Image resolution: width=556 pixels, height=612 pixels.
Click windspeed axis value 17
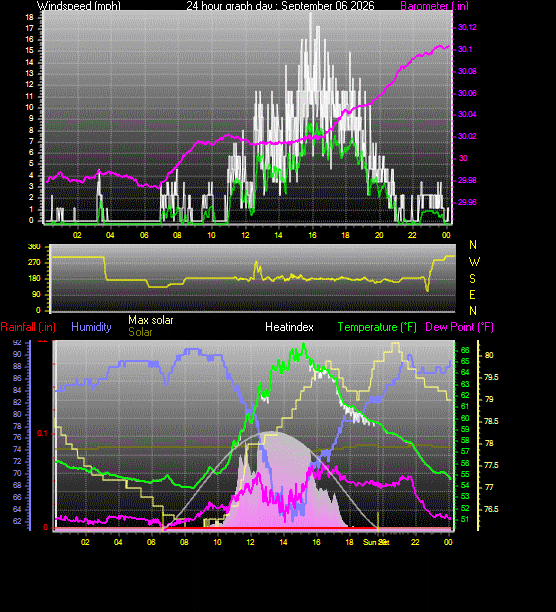pos(29,28)
